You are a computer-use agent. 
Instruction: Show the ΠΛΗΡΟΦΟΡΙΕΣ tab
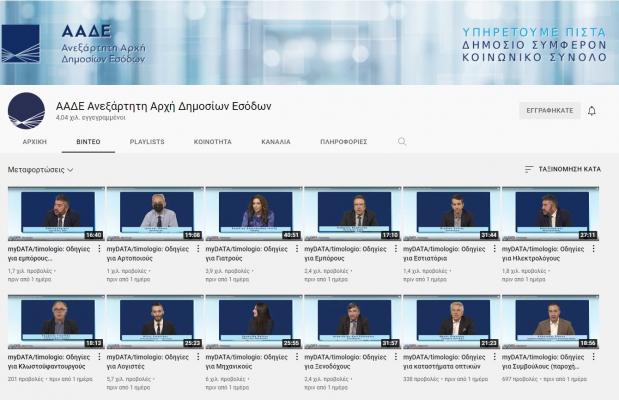click(343, 142)
